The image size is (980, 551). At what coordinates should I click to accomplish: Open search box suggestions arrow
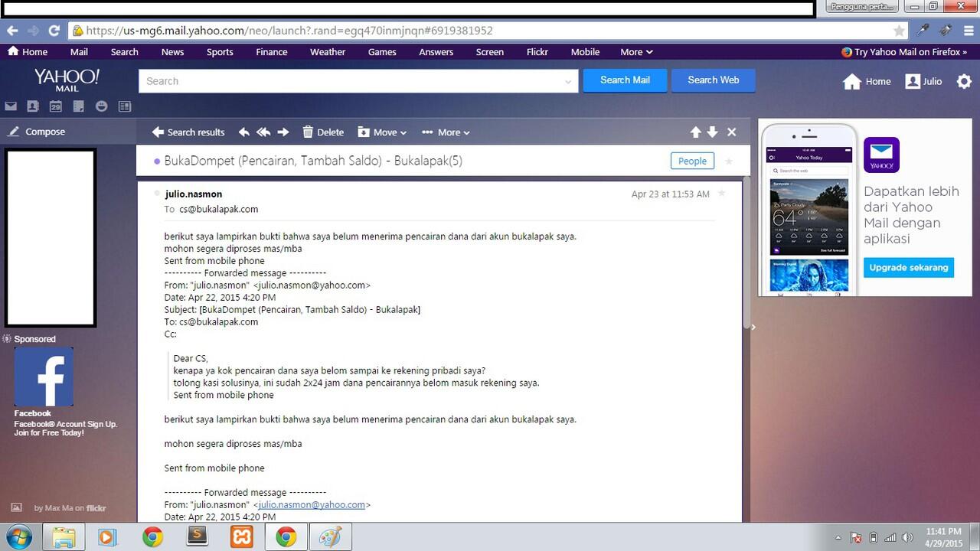568,81
